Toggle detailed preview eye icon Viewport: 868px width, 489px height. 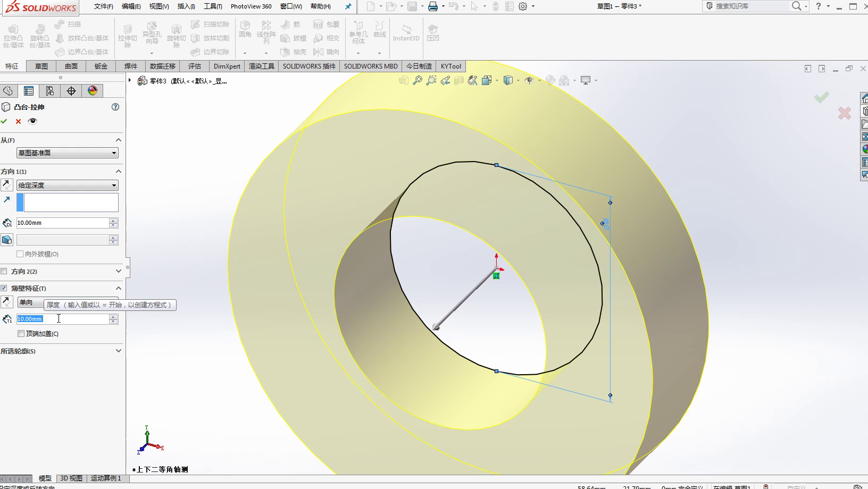(x=32, y=121)
